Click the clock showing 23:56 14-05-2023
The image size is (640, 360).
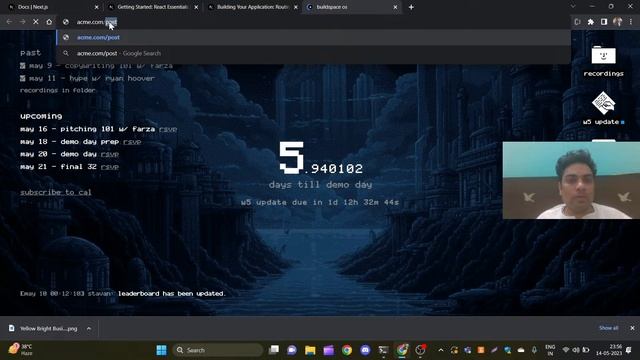point(609,350)
